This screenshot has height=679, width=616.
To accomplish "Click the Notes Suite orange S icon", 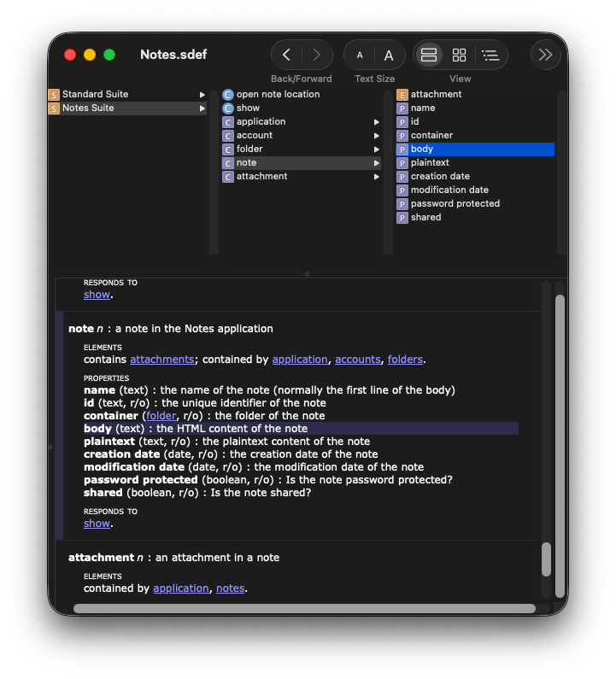I will pos(54,108).
